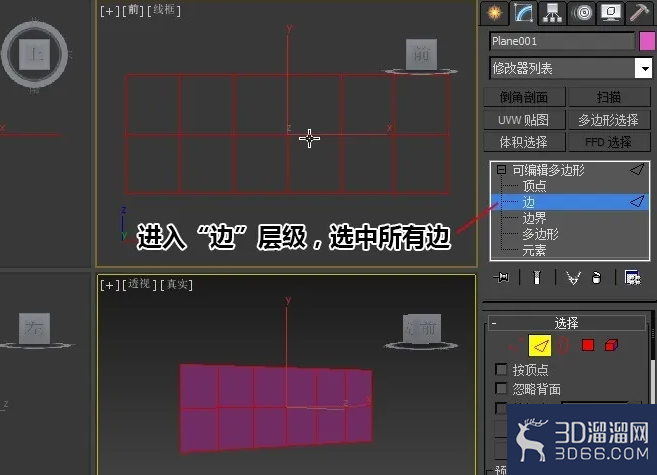Open front viewport [前] view menu
Screen dimensions: 657x475
coord(133,10)
